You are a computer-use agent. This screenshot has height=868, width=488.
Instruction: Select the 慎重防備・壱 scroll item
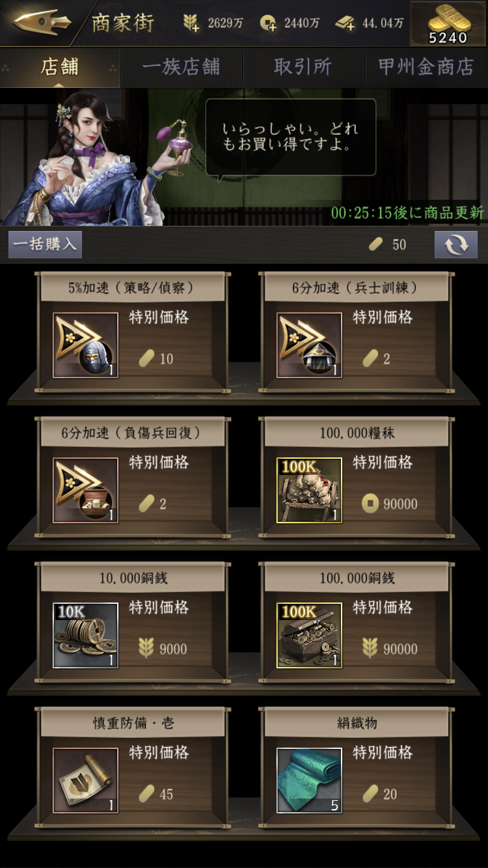[x=85, y=781]
